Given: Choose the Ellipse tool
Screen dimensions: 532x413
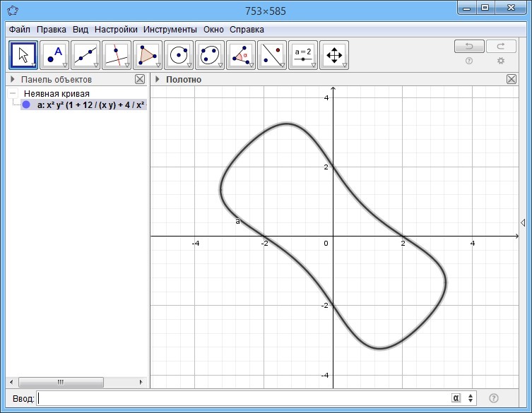Looking at the screenshot, I should click(209, 54).
